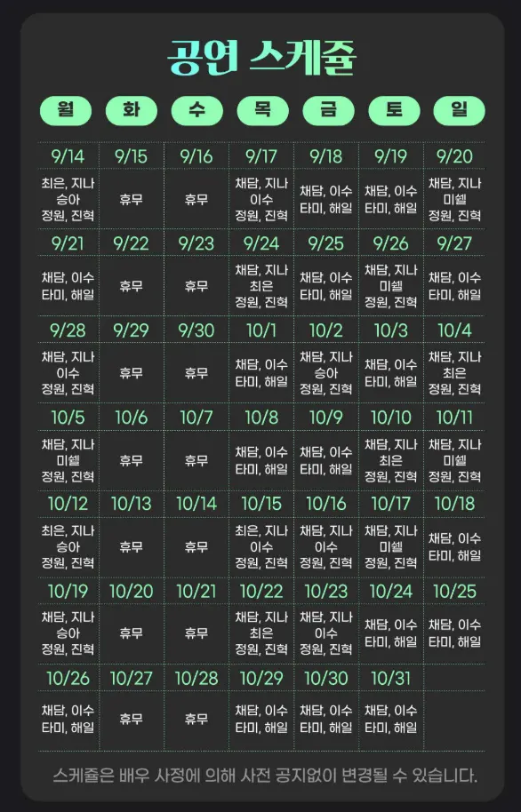Select the 휴무 cell for 10/6
This screenshot has height=812, width=521.
pos(132,460)
